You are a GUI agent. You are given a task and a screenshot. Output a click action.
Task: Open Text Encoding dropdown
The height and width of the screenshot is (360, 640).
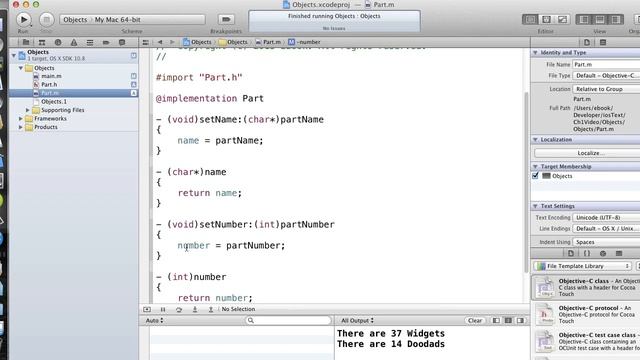click(x=607, y=218)
